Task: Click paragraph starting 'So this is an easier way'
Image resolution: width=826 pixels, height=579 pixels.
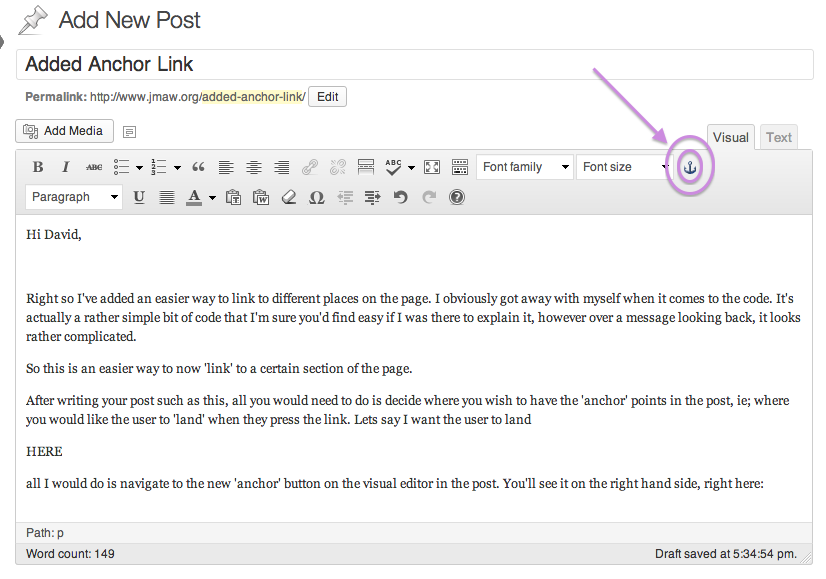Action: [x=219, y=368]
